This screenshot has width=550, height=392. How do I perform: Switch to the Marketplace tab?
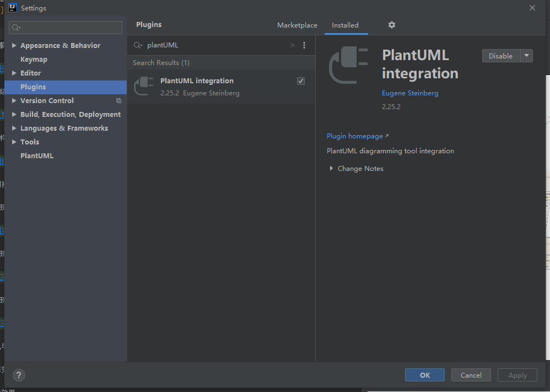(x=297, y=25)
